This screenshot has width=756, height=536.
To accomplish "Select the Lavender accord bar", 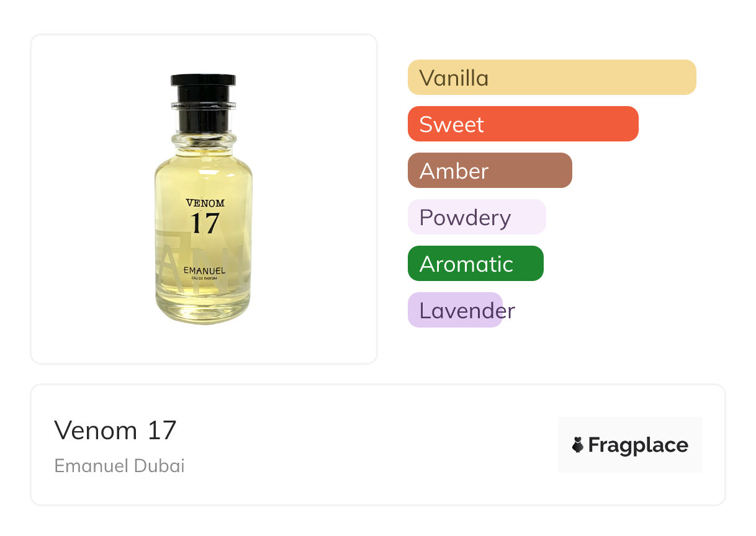I will coord(455,310).
